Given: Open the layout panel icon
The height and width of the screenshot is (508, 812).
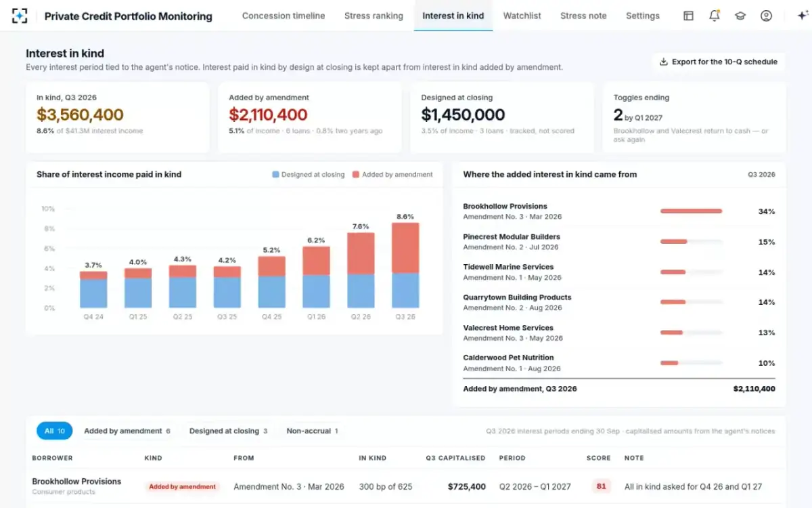Looking at the screenshot, I should [x=688, y=16].
